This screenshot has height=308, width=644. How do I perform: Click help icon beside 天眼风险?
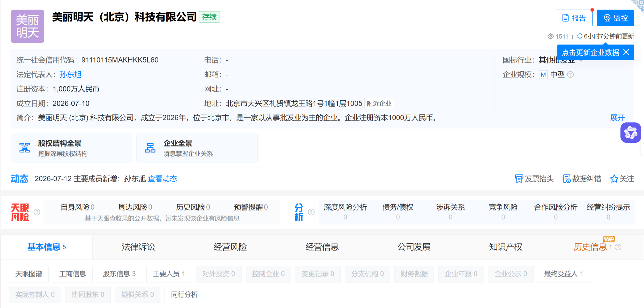tap(37, 212)
